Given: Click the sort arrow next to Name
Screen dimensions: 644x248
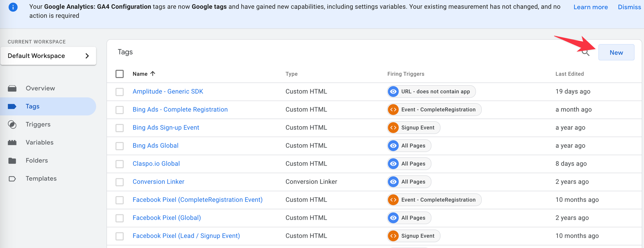Looking at the screenshot, I should coord(153,74).
